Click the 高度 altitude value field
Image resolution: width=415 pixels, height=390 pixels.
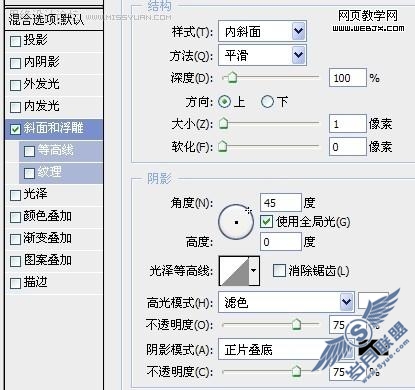[x=281, y=242]
